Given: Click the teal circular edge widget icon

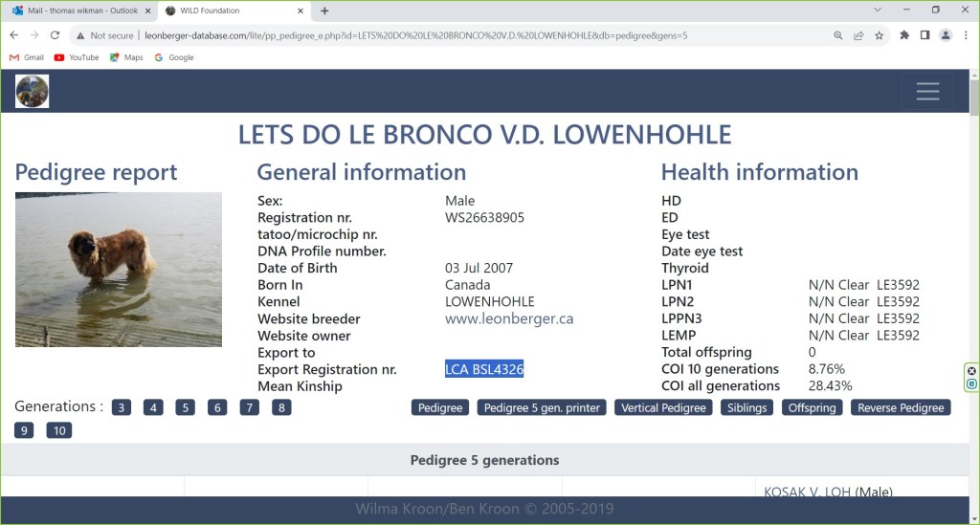Looking at the screenshot, I should (x=971, y=383).
